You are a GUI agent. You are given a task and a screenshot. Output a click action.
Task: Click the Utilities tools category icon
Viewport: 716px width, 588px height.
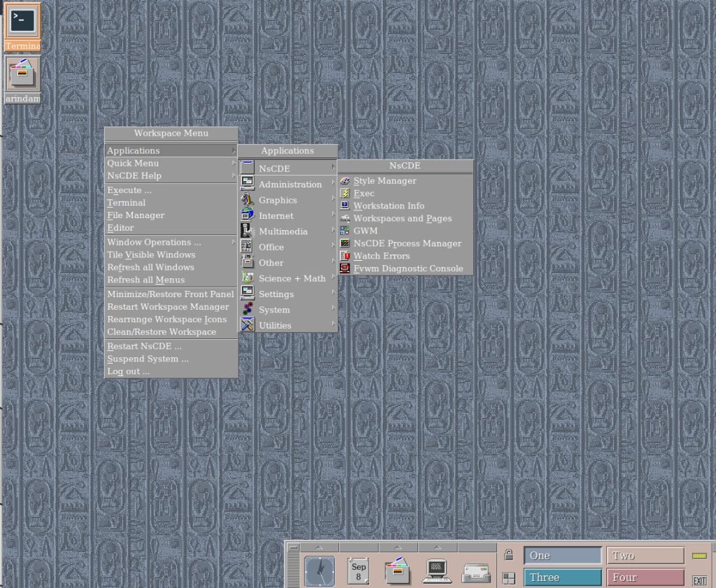tap(247, 326)
